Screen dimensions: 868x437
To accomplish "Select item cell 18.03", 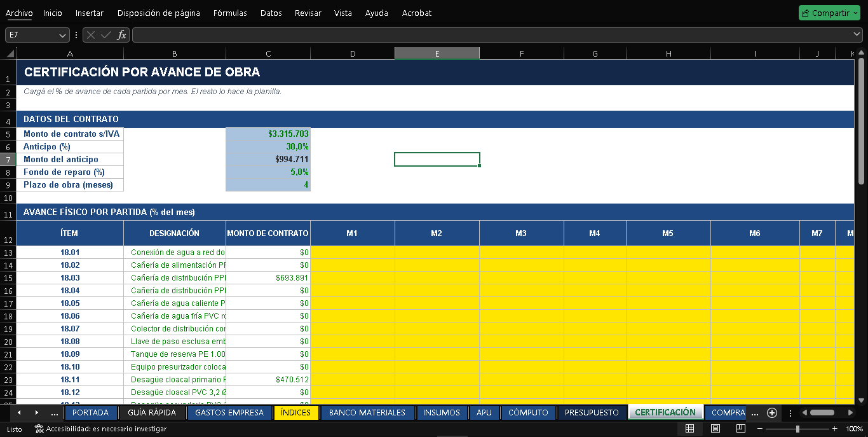I will tap(70, 278).
